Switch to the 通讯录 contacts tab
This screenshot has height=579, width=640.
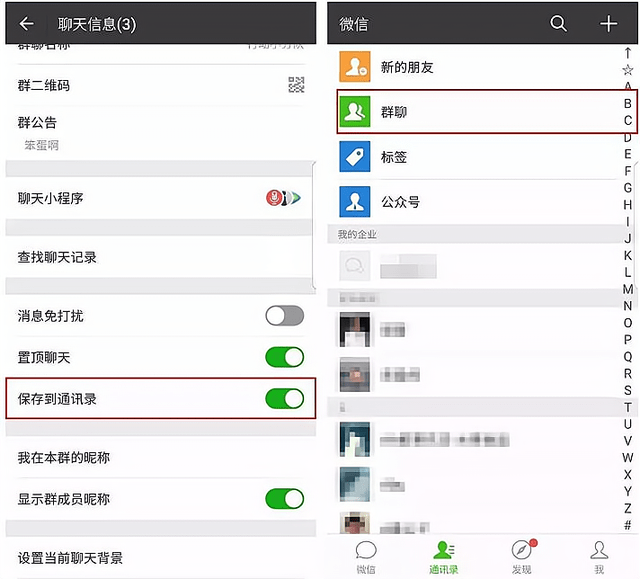coord(444,557)
